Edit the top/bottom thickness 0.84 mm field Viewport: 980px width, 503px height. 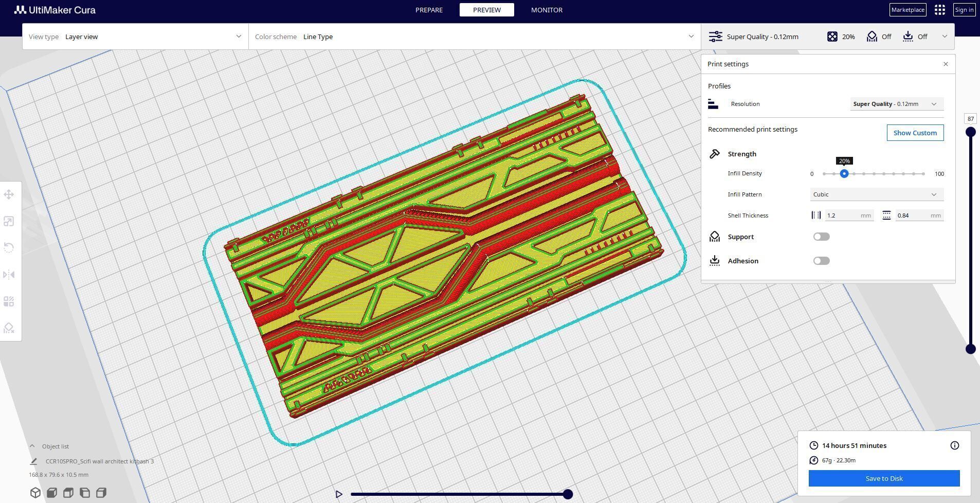pyautogui.click(x=919, y=215)
